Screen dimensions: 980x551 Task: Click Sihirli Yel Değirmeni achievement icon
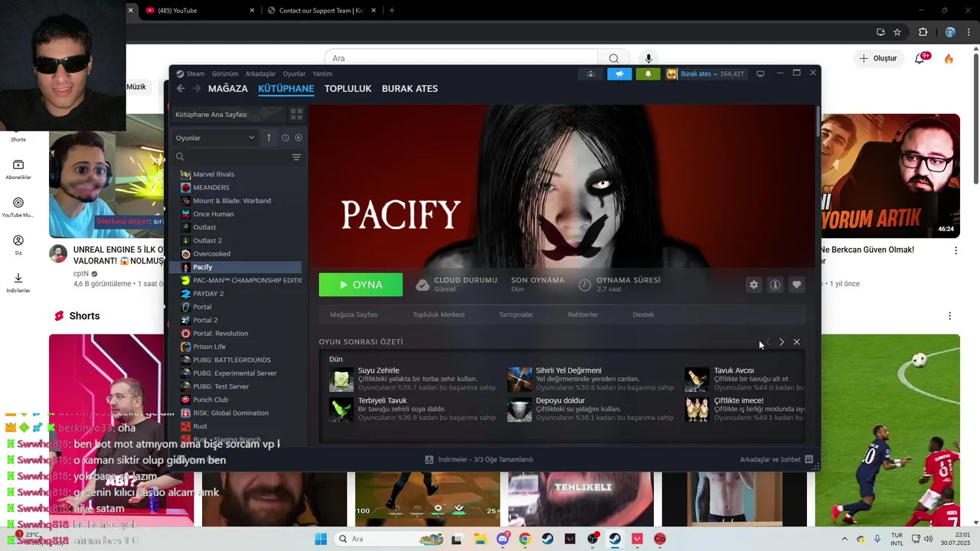(x=519, y=379)
